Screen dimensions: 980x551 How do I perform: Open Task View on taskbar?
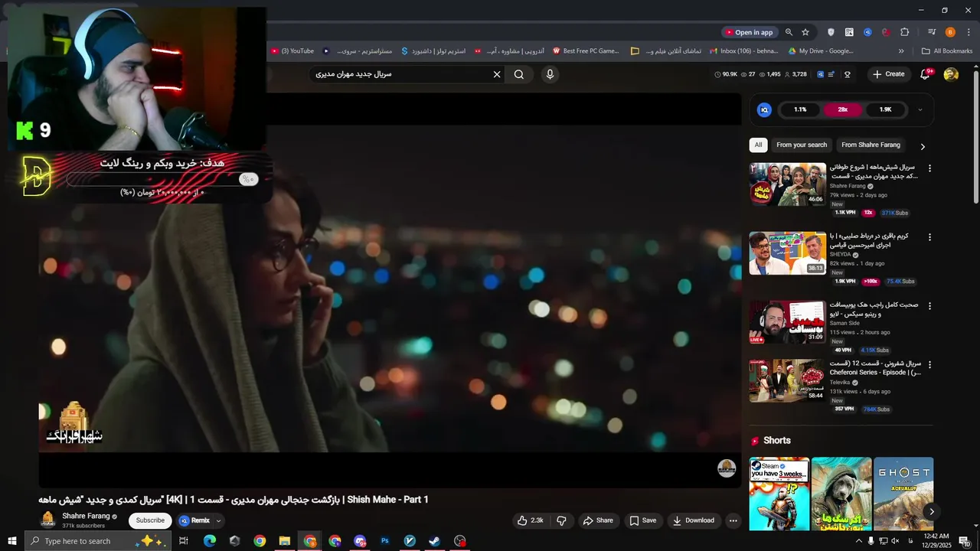(184, 541)
